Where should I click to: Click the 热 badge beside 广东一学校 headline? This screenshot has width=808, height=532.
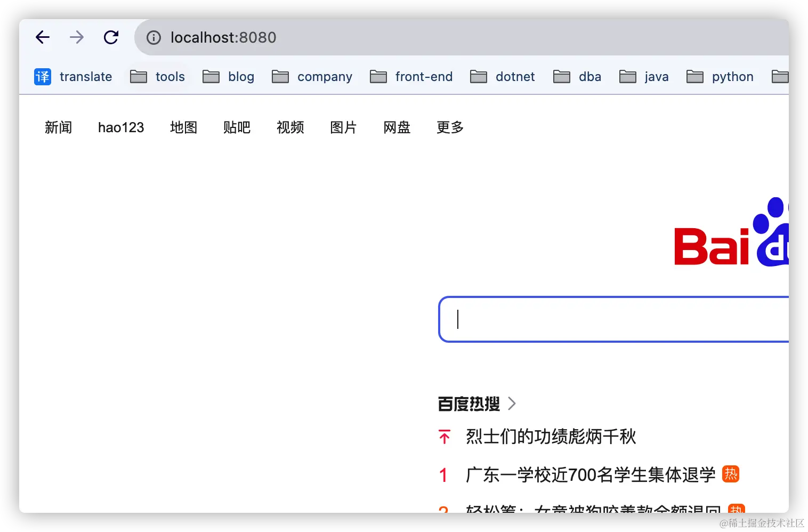[x=731, y=473]
